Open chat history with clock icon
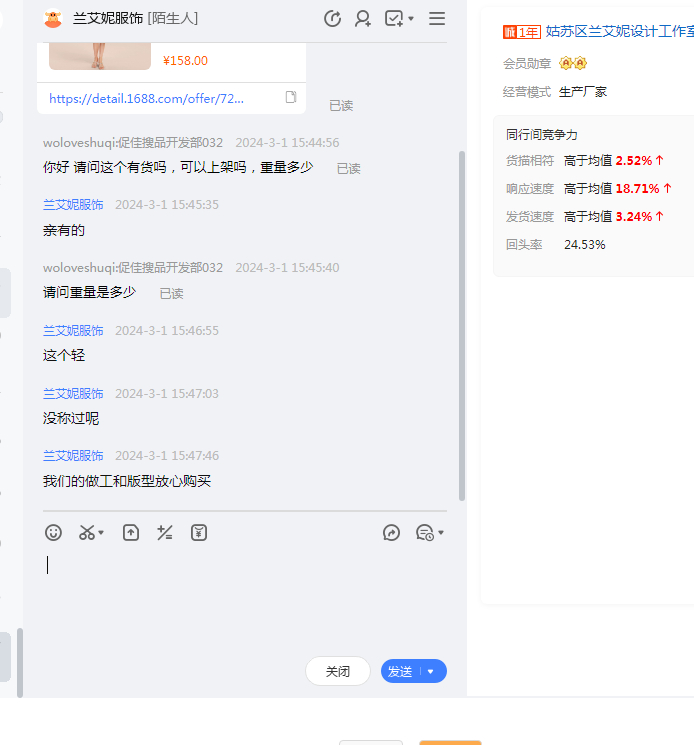This screenshot has width=694, height=745. pos(425,533)
